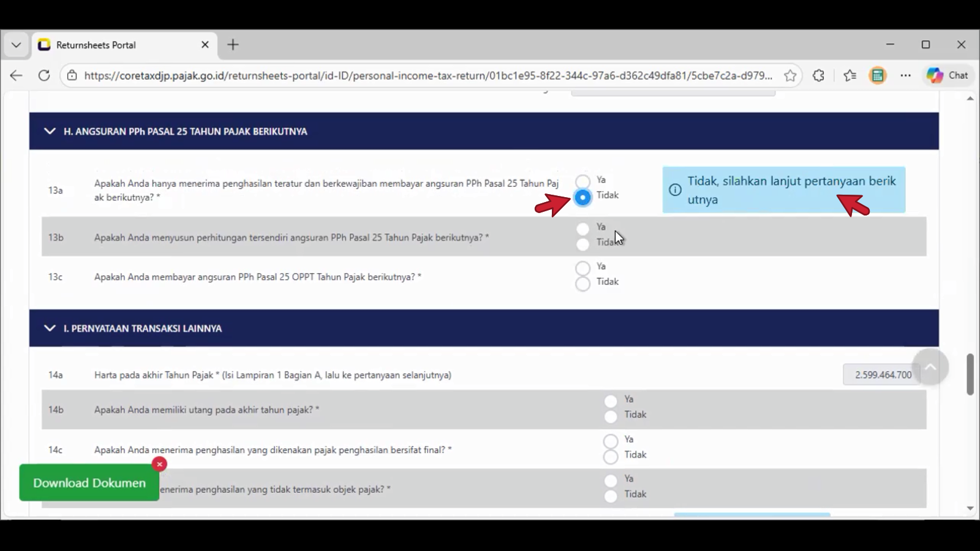980x551 pixels.
Task: Select Tidak for question 14c final income
Action: (611, 457)
